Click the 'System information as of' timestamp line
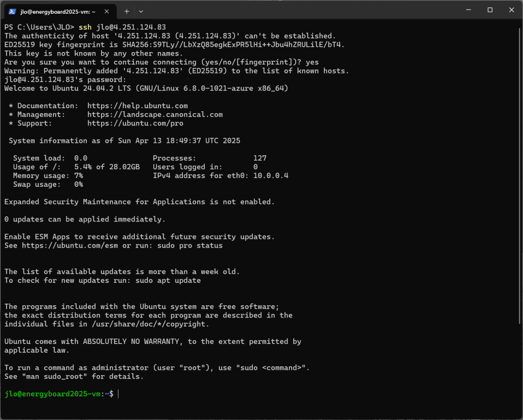 click(x=125, y=141)
